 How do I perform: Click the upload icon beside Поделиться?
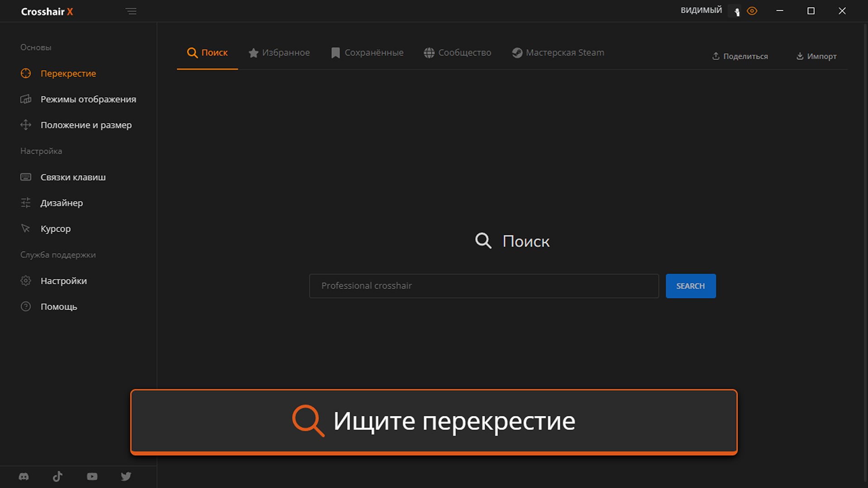716,56
